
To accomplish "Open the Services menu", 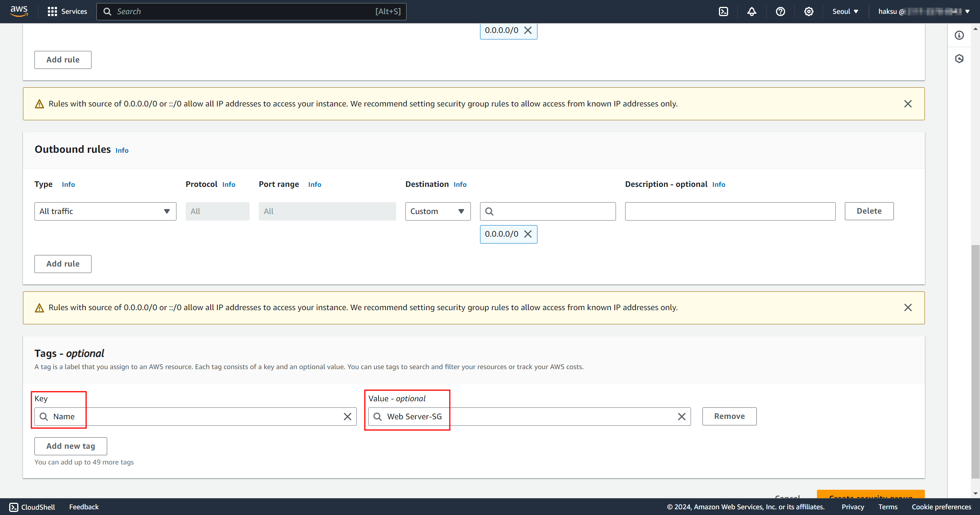I will (x=67, y=11).
